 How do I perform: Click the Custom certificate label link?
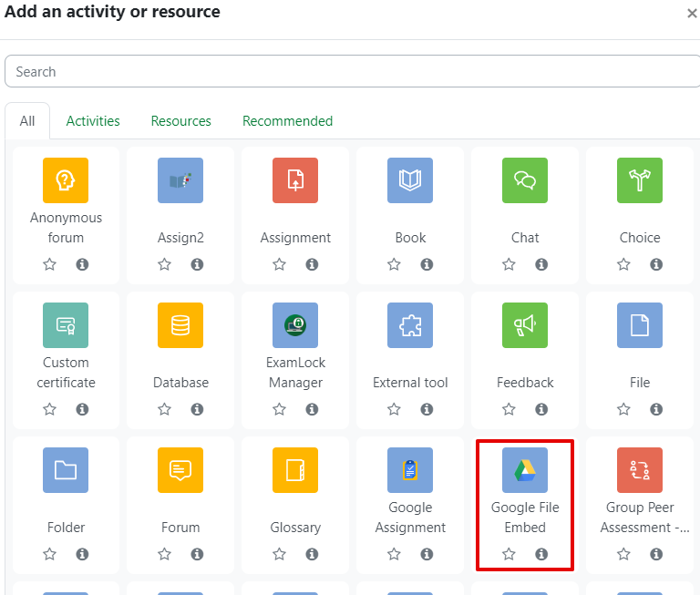click(x=66, y=373)
